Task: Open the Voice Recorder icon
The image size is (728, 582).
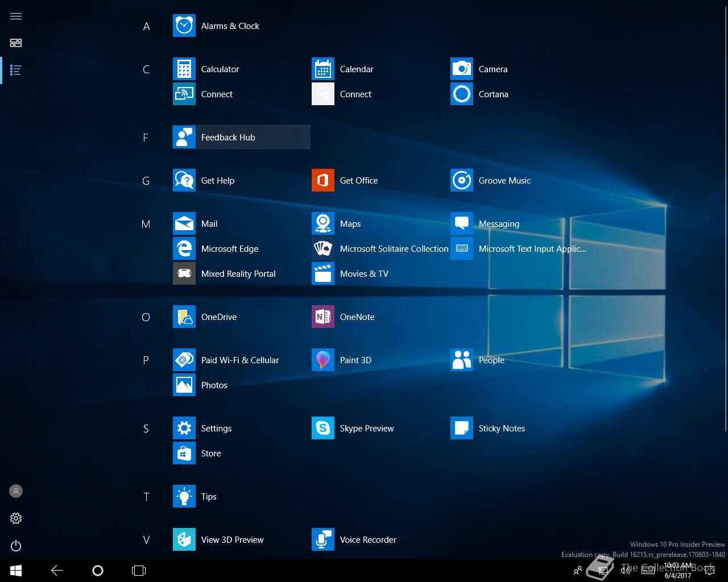Action: (323, 540)
